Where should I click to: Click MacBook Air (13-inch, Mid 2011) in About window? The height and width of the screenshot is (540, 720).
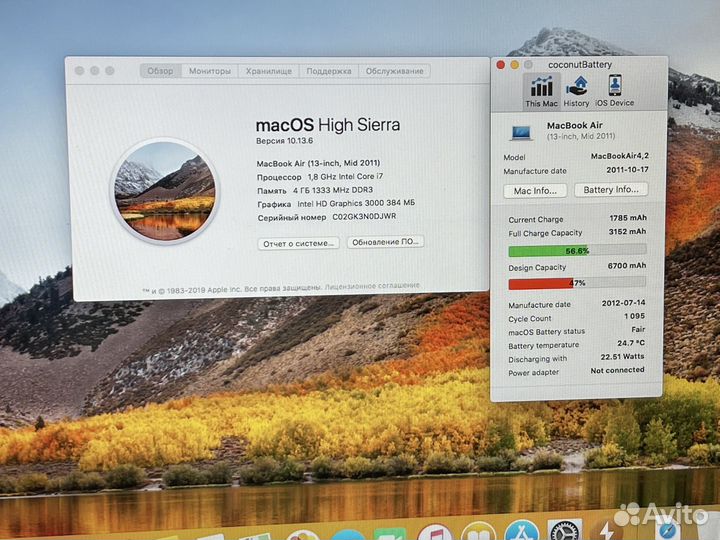point(318,163)
